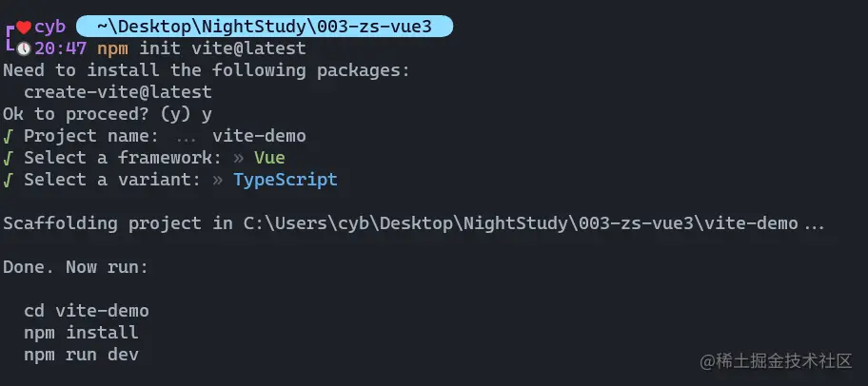Click the npm init vite@latest command

202,48
